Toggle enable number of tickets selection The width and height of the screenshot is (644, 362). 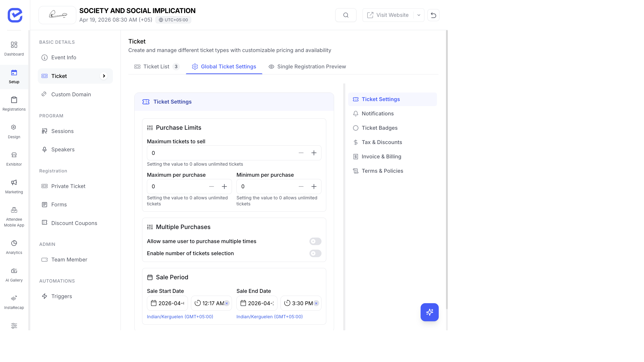(315, 253)
